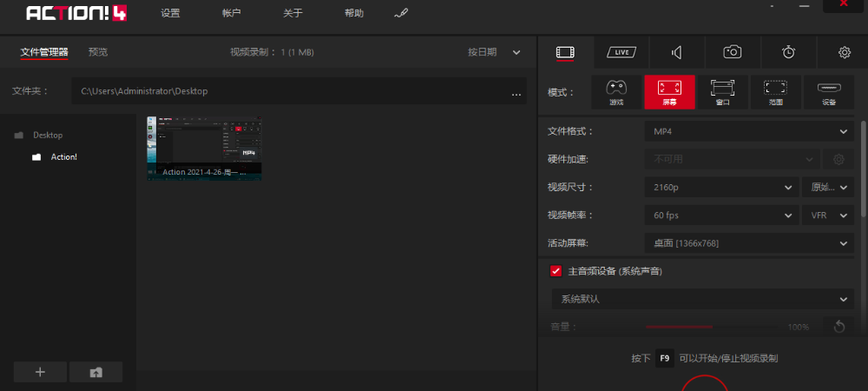This screenshot has width=868, height=391.
Task: Open the benchmark stopwatch tab
Action: pos(788,52)
